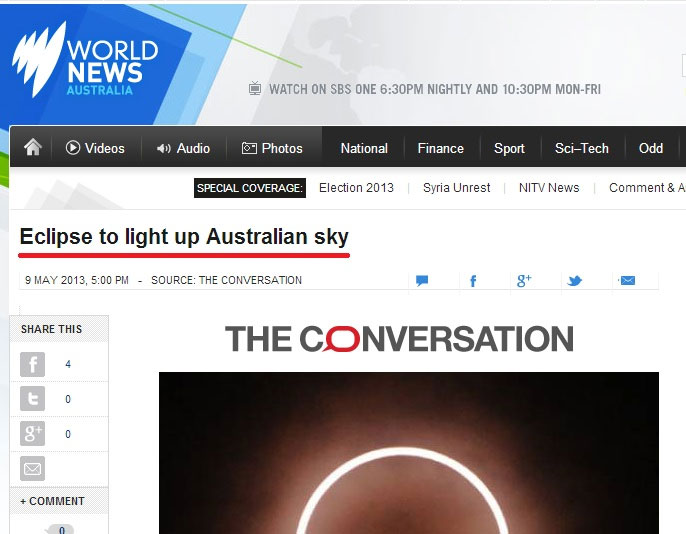This screenshot has height=534, width=686.
Task: Click the Source: The Conversation text
Action: (226, 280)
